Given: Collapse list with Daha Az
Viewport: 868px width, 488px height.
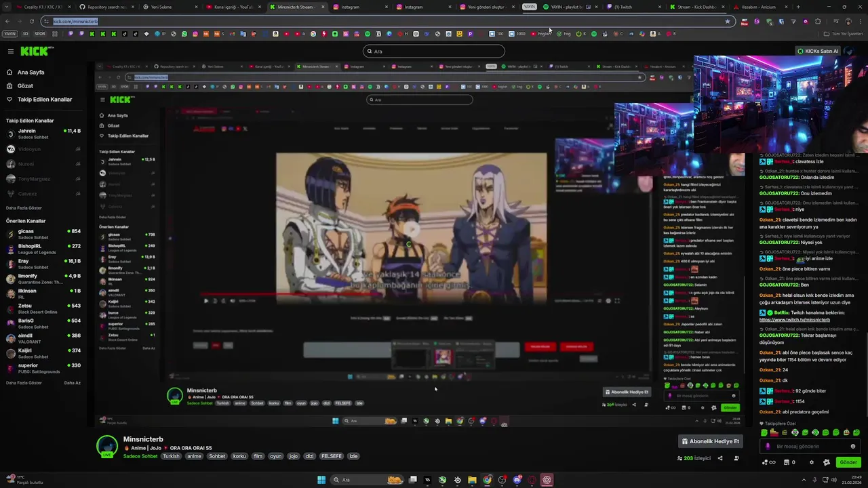Looking at the screenshot, I should tap(72, 383).
